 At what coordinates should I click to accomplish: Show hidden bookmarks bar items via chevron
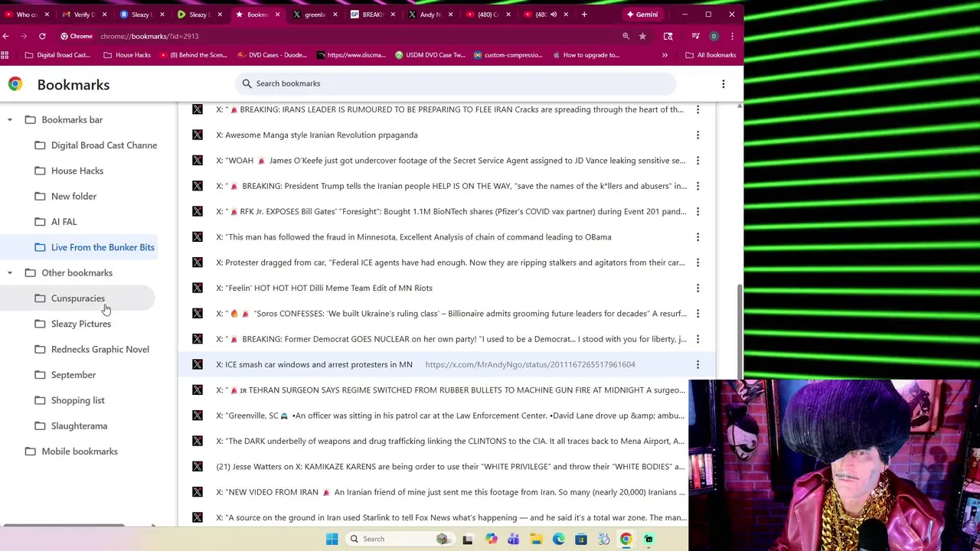665,55
